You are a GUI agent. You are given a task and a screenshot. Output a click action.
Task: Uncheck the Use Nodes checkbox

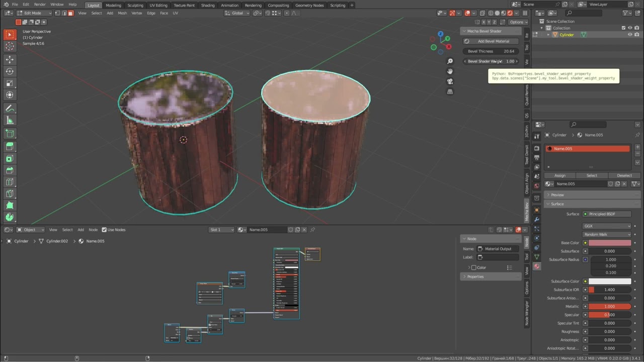(104, 230)
